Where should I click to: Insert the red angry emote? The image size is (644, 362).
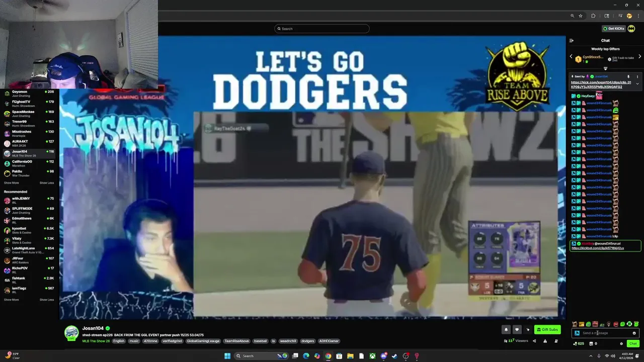[x=616, y=324]
